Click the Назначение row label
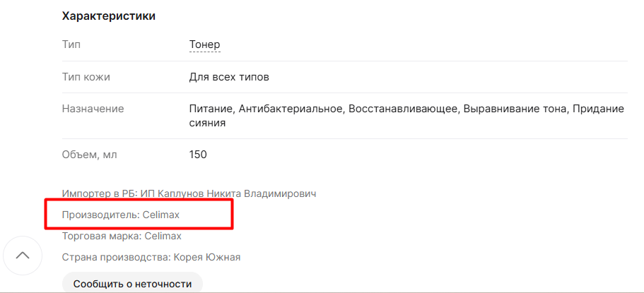Image resolution: width=644 pixels, height=293 pixels. click(93, 109)
